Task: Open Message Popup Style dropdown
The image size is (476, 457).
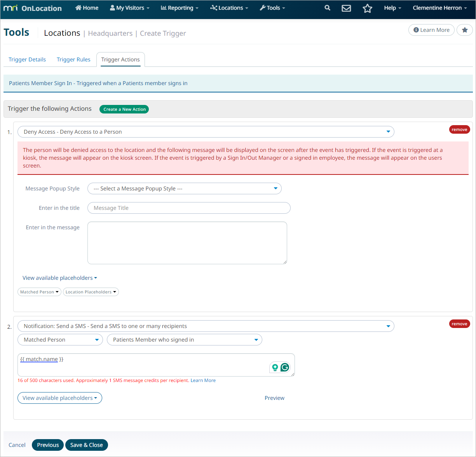Action: (185, 188)
